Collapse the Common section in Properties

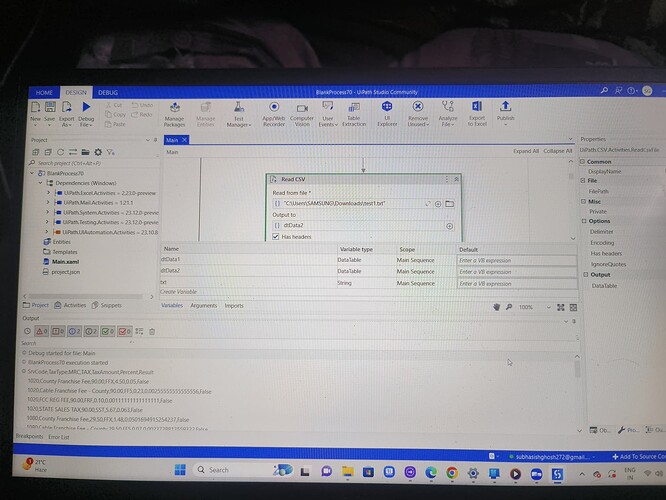(582, 161)
